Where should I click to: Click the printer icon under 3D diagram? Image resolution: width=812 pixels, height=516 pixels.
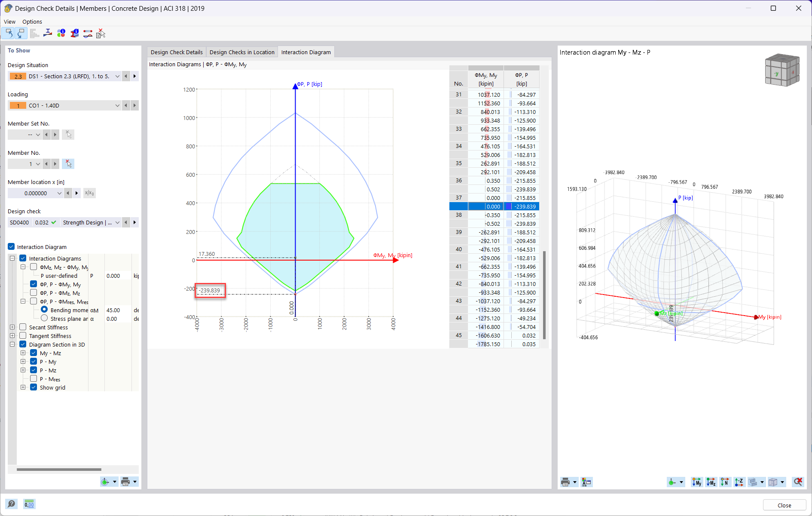(565, 482)
